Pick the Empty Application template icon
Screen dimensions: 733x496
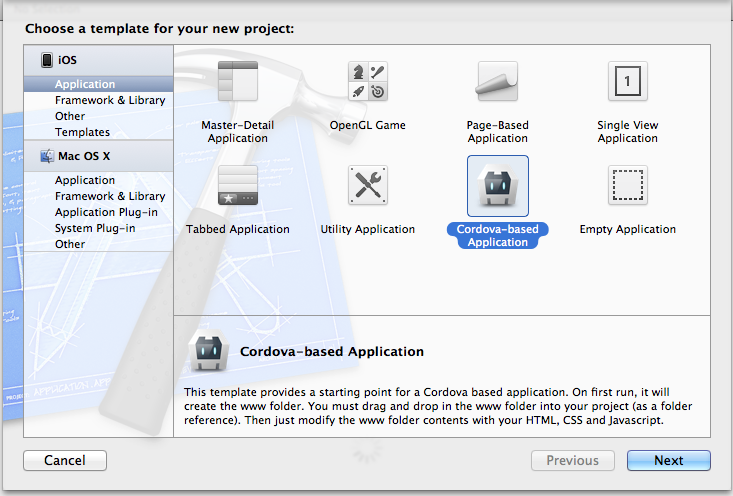point(627,185)
